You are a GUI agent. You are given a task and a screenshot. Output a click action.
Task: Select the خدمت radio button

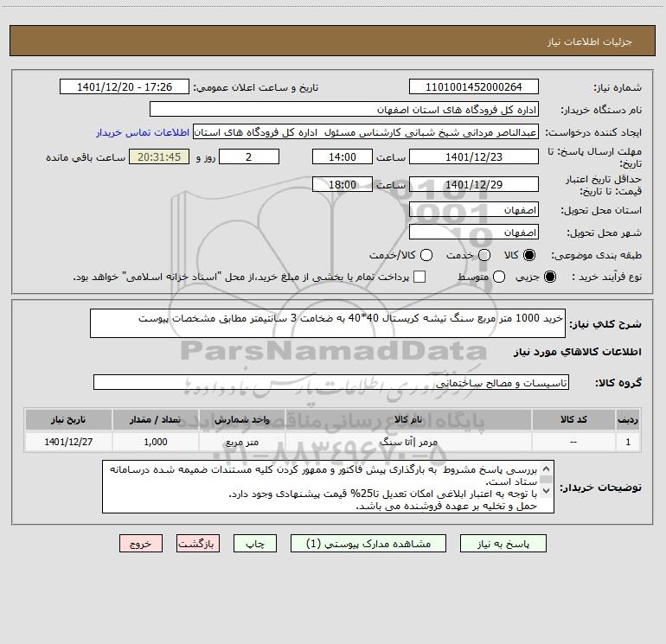(x=484, y=255)
